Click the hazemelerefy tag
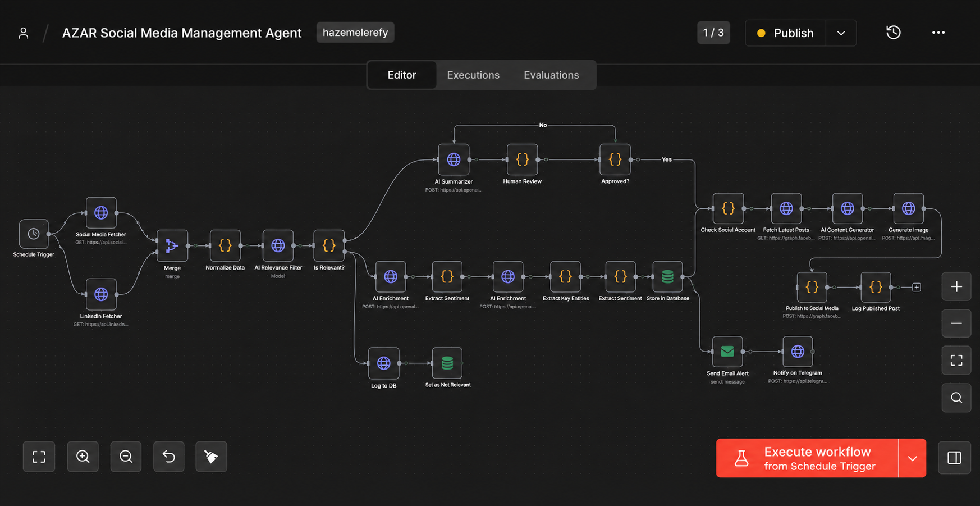This screenshot has width=980, height=506. (355, 33)
